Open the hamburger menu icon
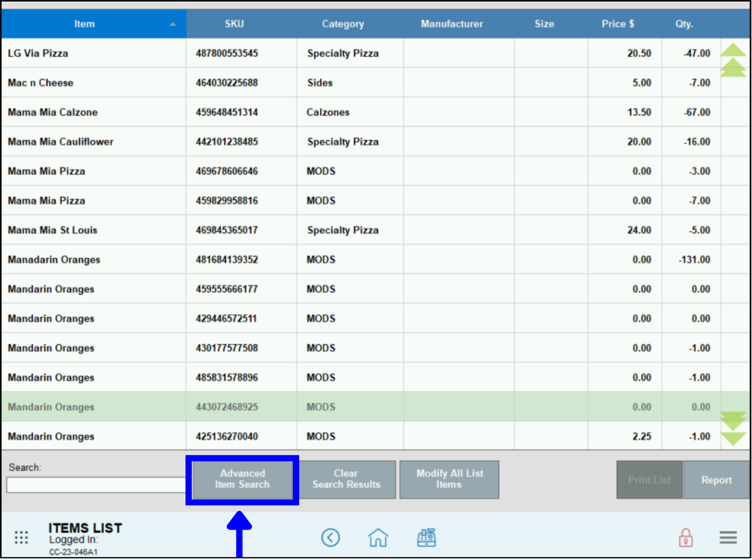This screenshot has height=560, width=752. pos(728,538)
